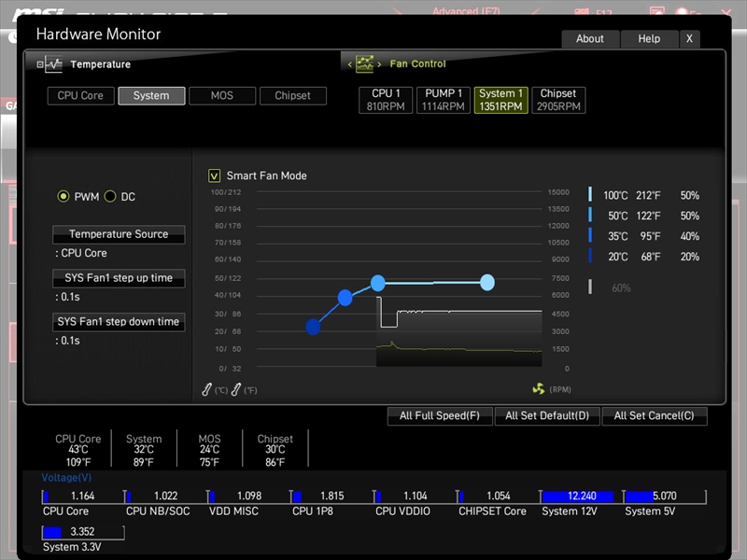Click the CPU VDDIO 1.104 voltage bar
The height and width of the screenshot is (560, 747).
(x=416, y=497)
